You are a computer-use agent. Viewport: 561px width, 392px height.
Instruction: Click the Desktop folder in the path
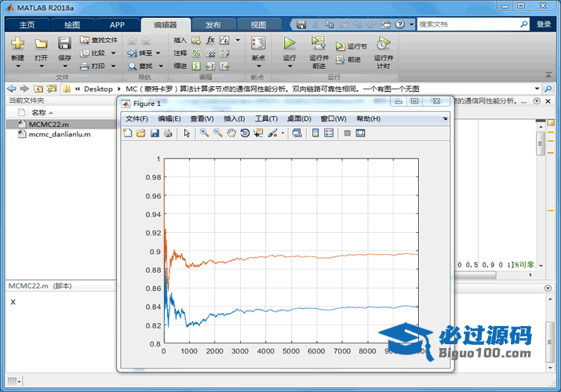98,89
